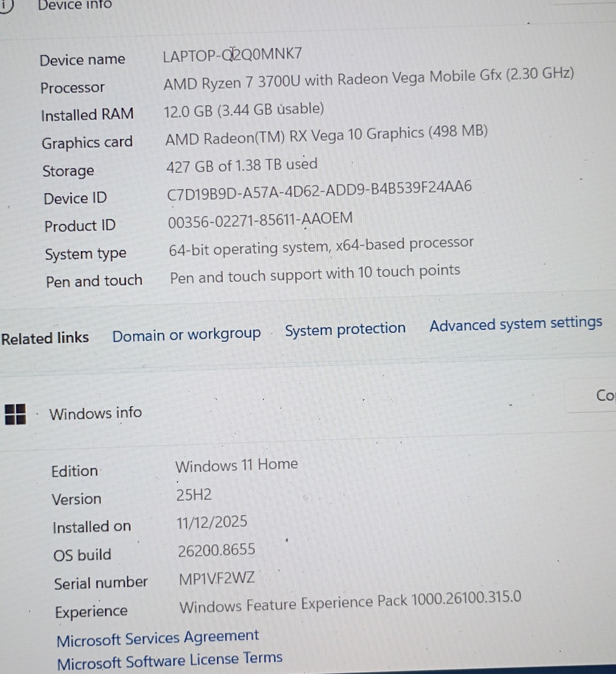Select serial number MP1VF2WZ
The height and width of the screenshot is (674, 616).
tap(217, 578)
